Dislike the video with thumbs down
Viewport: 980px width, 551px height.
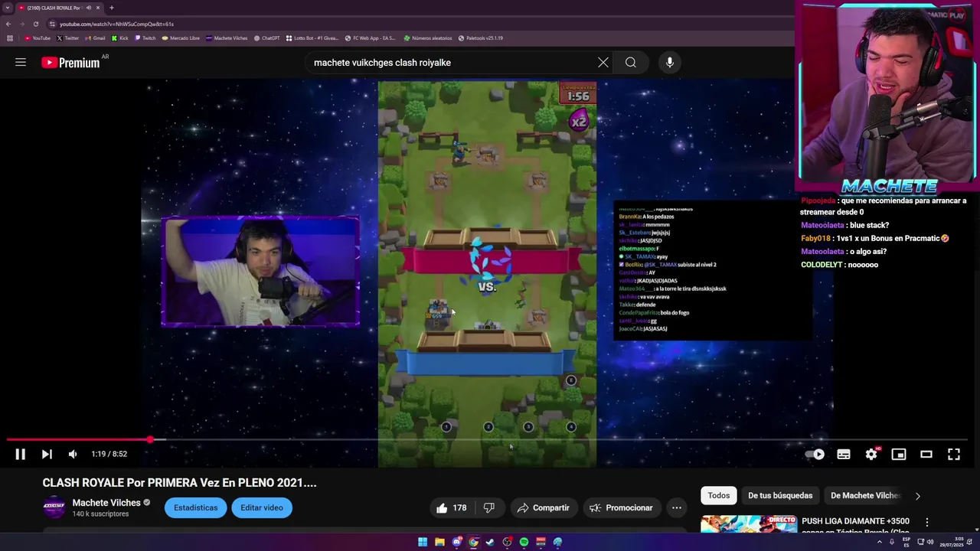[x=489, y=508]
